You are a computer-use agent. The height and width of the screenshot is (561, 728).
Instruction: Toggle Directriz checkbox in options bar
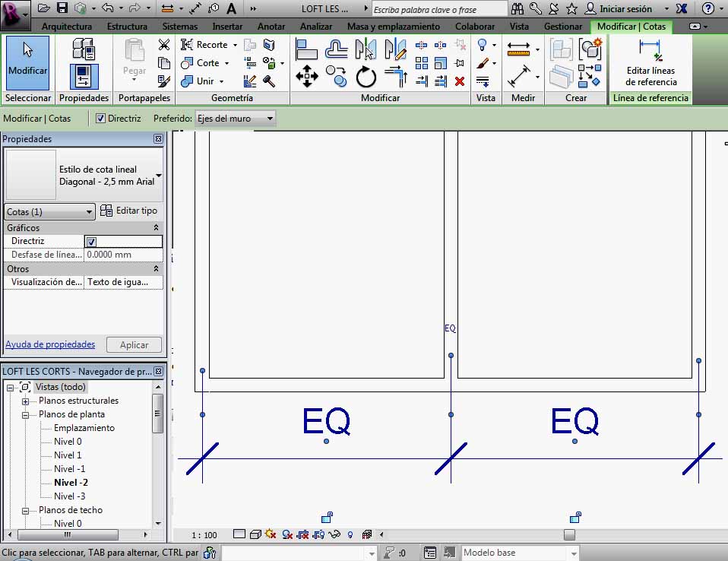pos(100,119)
